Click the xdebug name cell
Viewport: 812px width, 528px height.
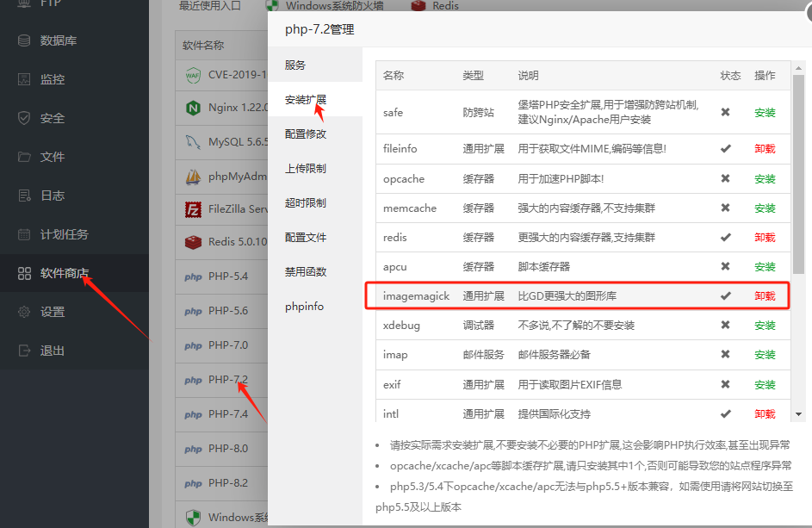[x=401, y=326]
